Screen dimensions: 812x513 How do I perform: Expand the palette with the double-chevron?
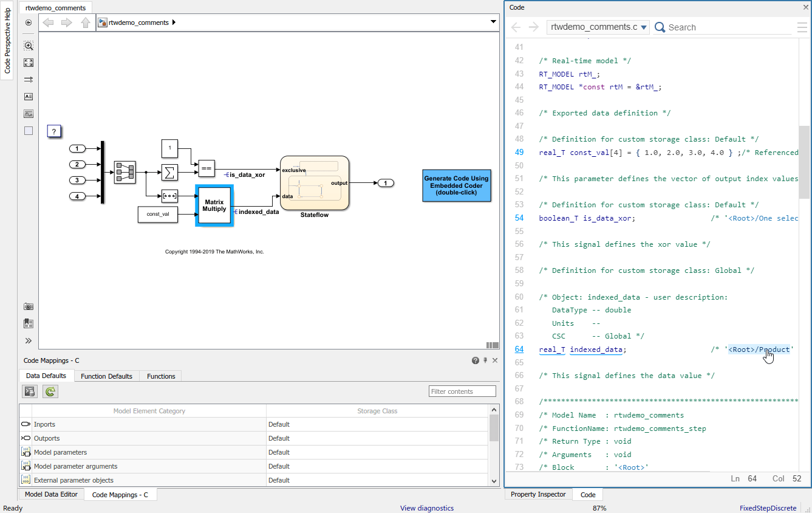28,340
